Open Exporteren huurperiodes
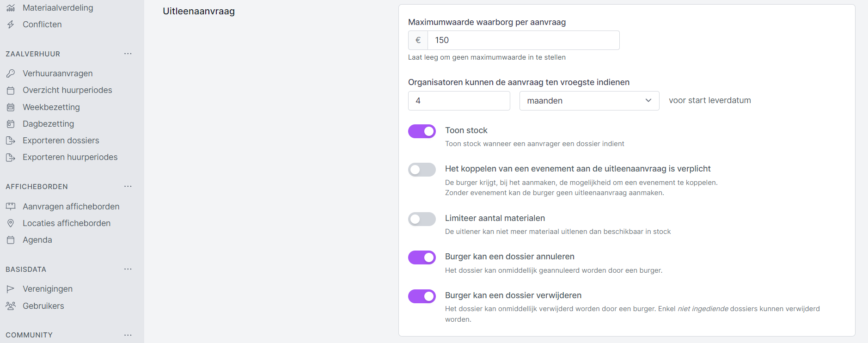Viewport: 868px width, 343px height. coord(70,157)
